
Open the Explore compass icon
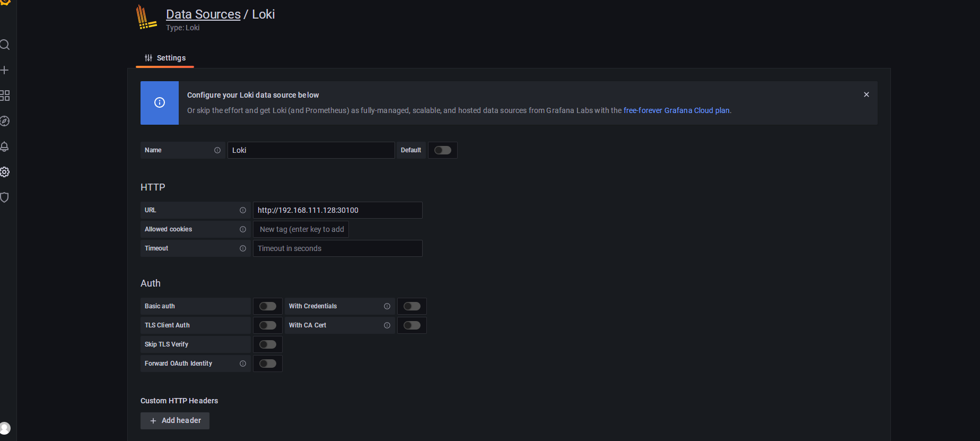pos(5,121)
